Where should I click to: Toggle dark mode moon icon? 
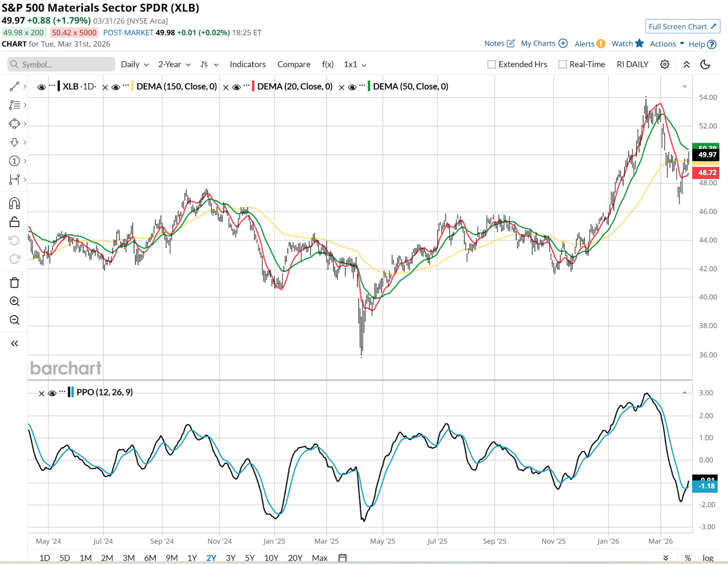click(705, 64)
